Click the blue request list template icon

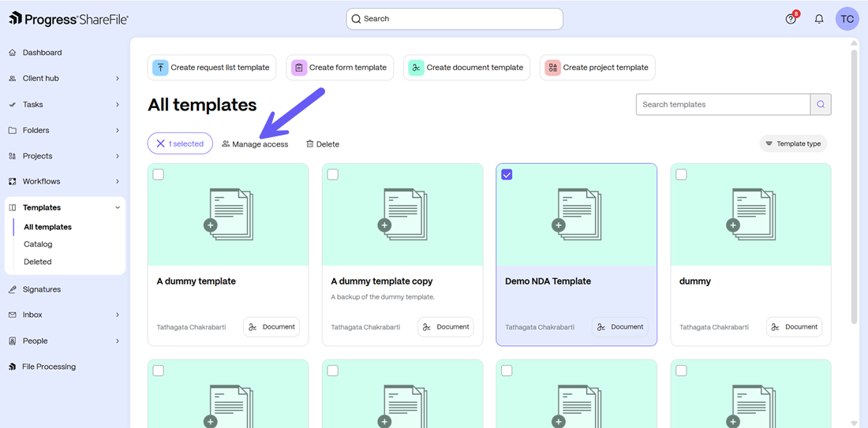[x=160, y=68]
